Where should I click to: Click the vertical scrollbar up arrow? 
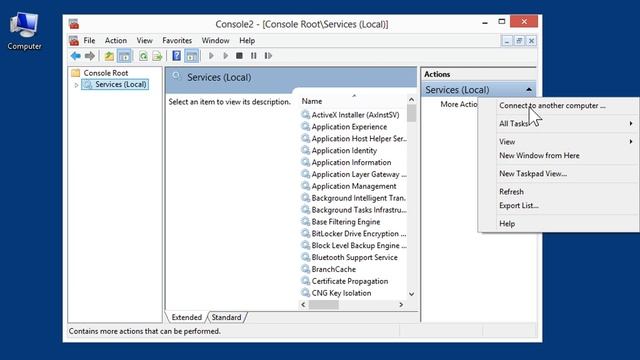click(x=411, y=100)
